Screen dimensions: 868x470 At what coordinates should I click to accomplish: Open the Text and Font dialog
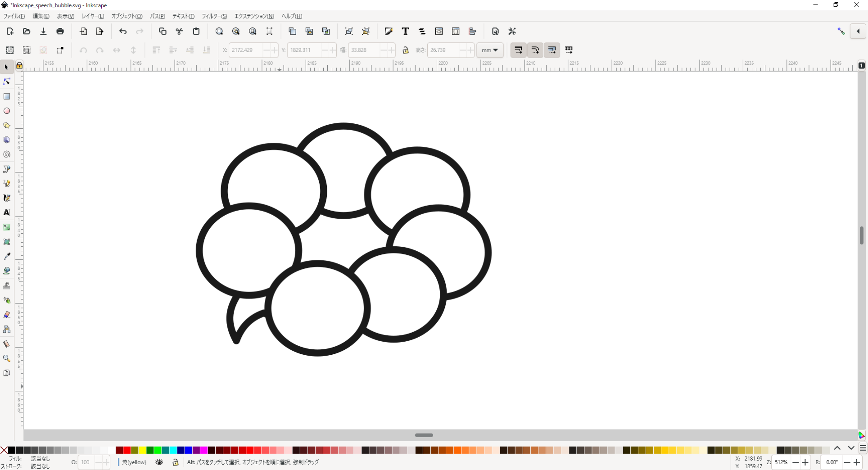pyautogui.click(x=405, y=31)
